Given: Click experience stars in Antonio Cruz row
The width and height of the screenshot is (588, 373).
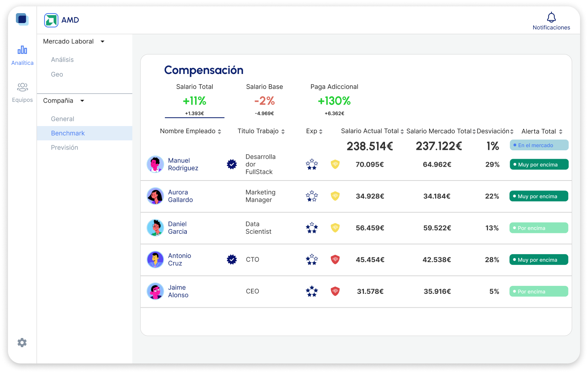Looking at the screenshot, I should tap(312, 260).
